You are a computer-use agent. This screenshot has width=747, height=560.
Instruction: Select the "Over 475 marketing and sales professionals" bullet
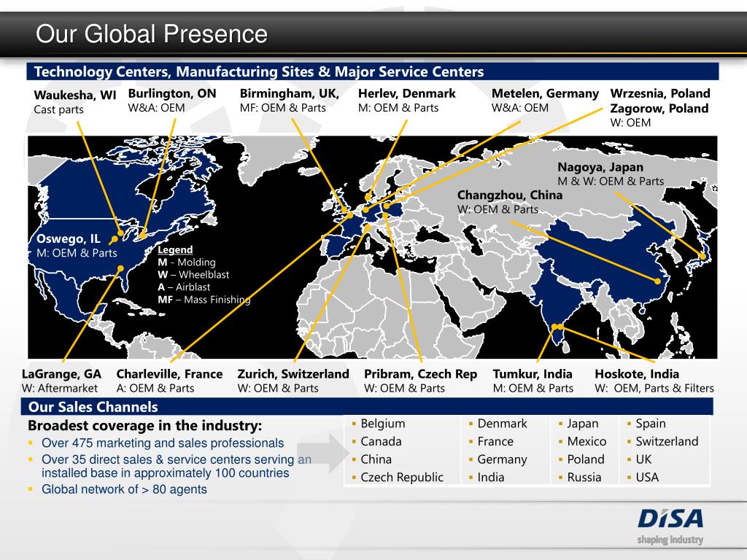pyautogui.click(x=163, y=443)
